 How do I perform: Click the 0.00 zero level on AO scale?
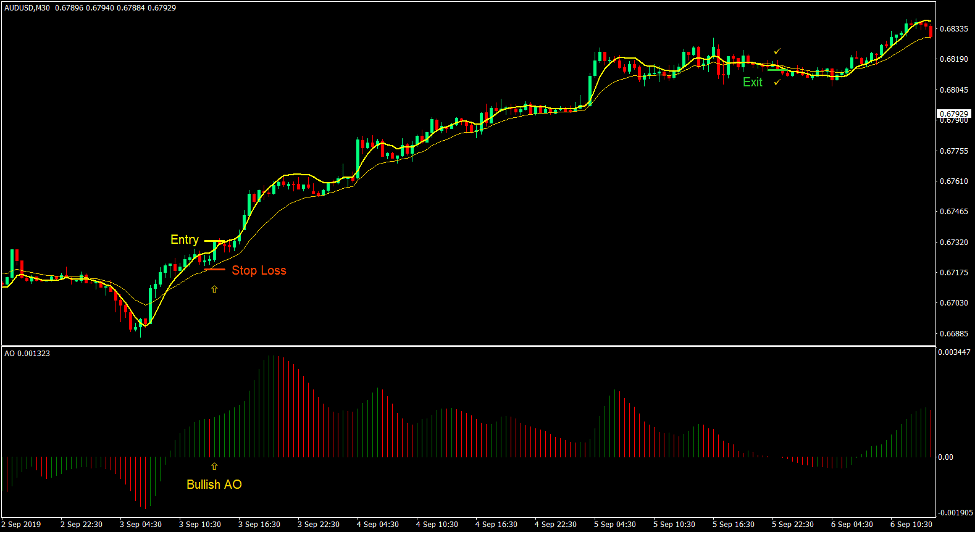(x=947, y=457)
